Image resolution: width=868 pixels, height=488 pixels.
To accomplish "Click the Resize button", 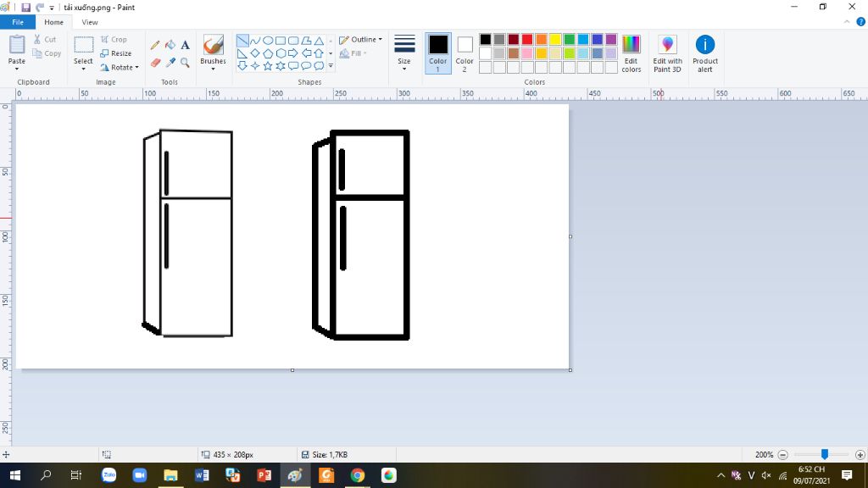I will click(x=116, y=53).
